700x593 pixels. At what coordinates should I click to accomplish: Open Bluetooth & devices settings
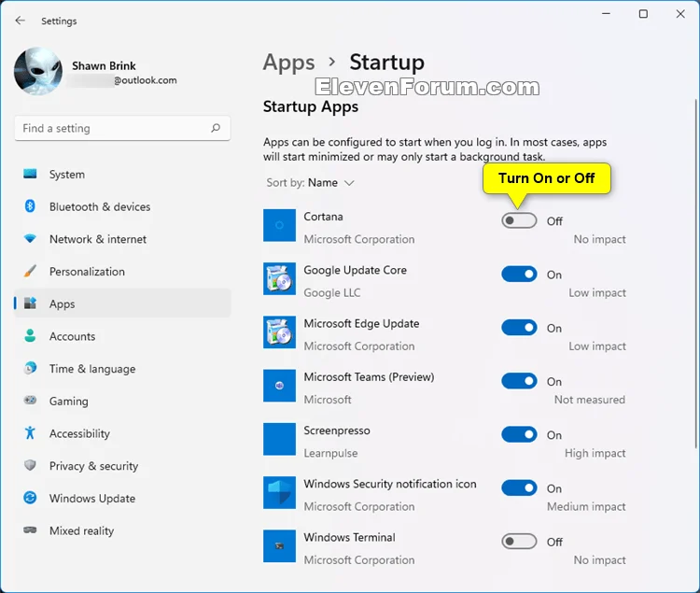pos(123,206)
